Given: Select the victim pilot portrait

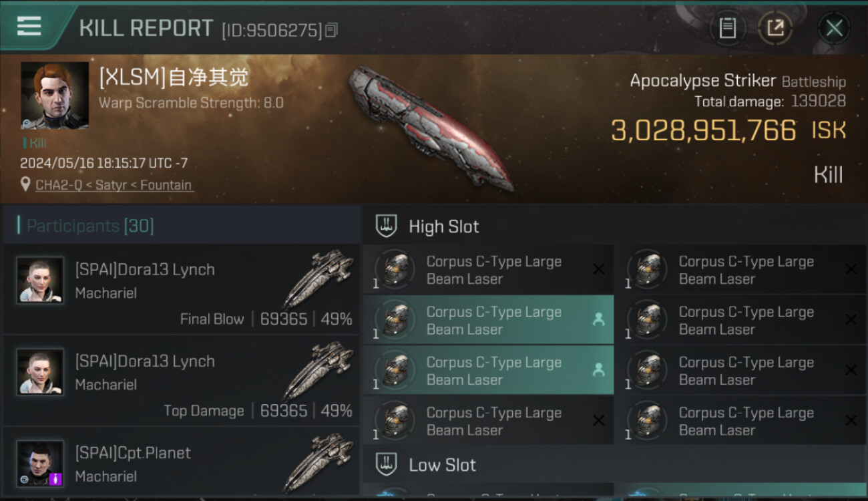Looking at the screenshot, I should click(x=55, y=96).
